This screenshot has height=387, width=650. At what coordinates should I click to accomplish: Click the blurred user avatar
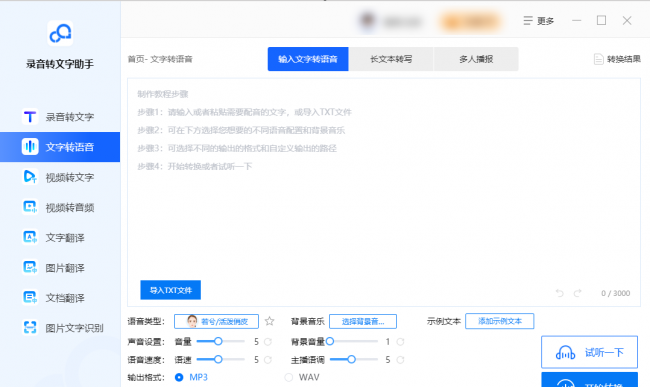[368, 21]
